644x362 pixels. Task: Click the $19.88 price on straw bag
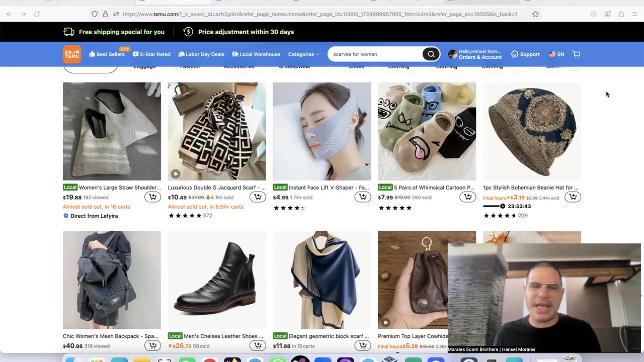(x=72, y=197)
